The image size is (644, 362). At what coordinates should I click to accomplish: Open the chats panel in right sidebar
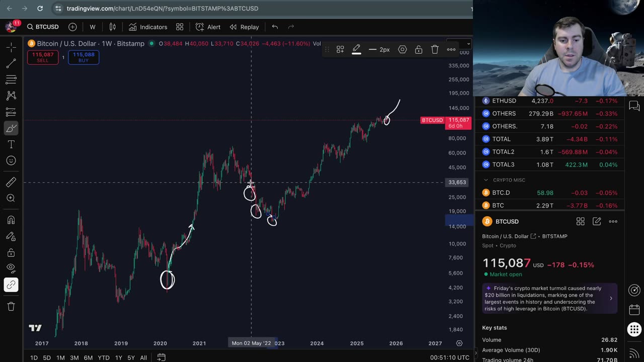point(634,106)
